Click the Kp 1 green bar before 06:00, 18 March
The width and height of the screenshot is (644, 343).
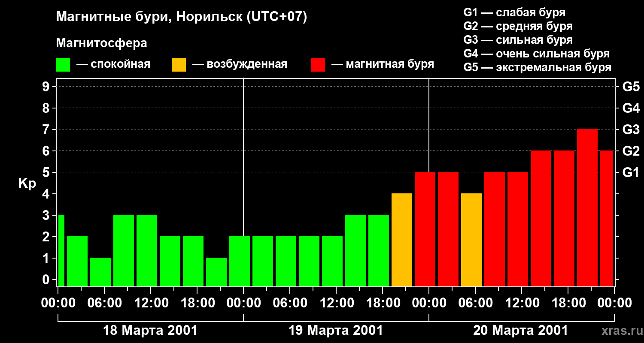pos(100,272)
